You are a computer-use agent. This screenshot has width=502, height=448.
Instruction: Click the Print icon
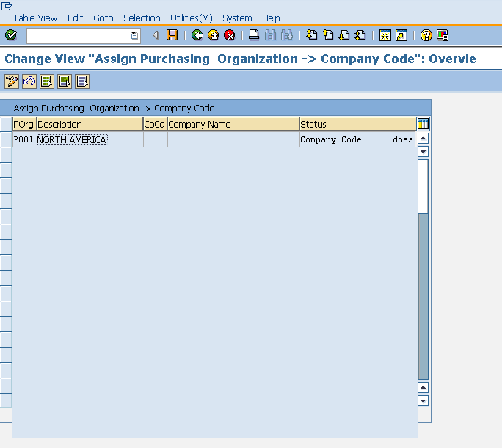point(254,35)
